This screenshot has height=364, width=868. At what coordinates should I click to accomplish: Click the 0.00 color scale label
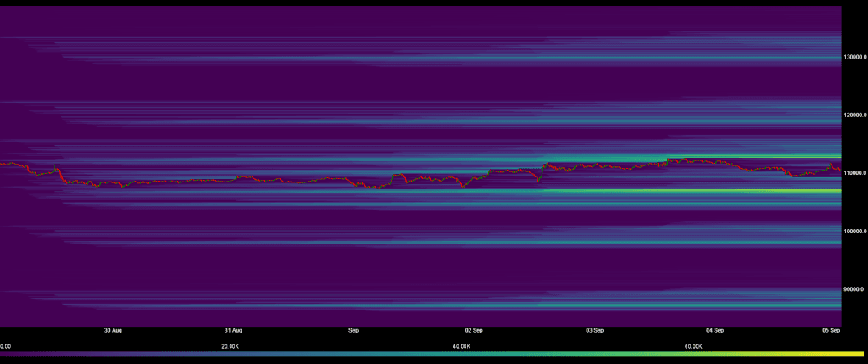6,346
